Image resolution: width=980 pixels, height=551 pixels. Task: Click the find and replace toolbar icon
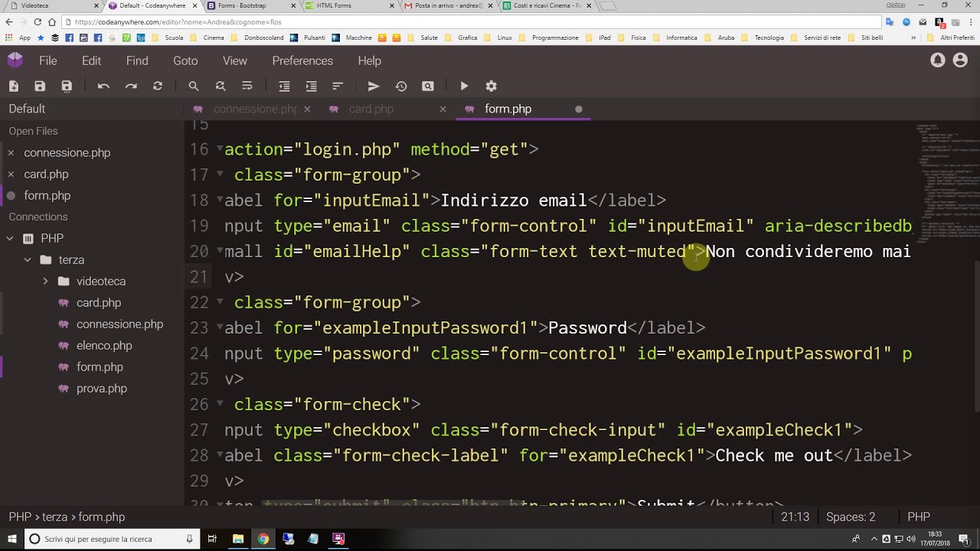coord(220,86)
